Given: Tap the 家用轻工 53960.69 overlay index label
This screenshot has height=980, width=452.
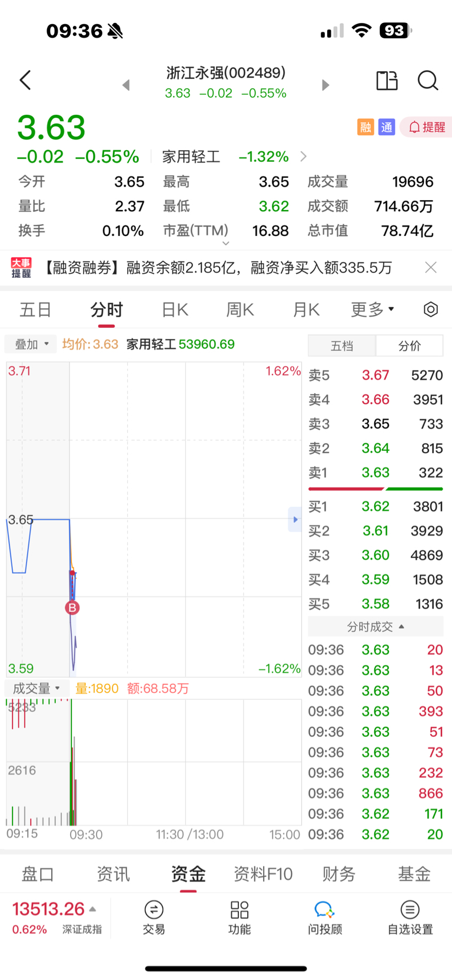Looking at the screenshot, I should click(x=181, y=344).
